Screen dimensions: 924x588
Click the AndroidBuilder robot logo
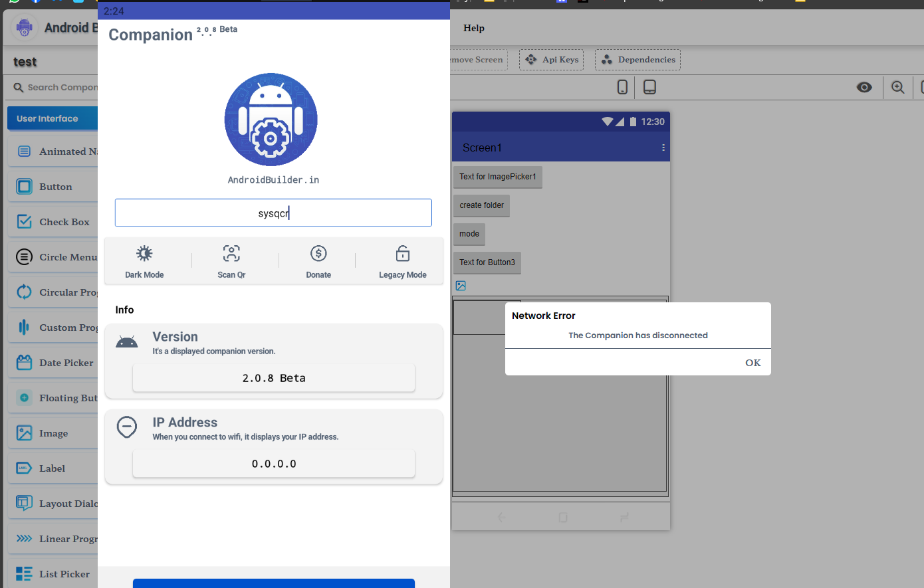(271, 120)
